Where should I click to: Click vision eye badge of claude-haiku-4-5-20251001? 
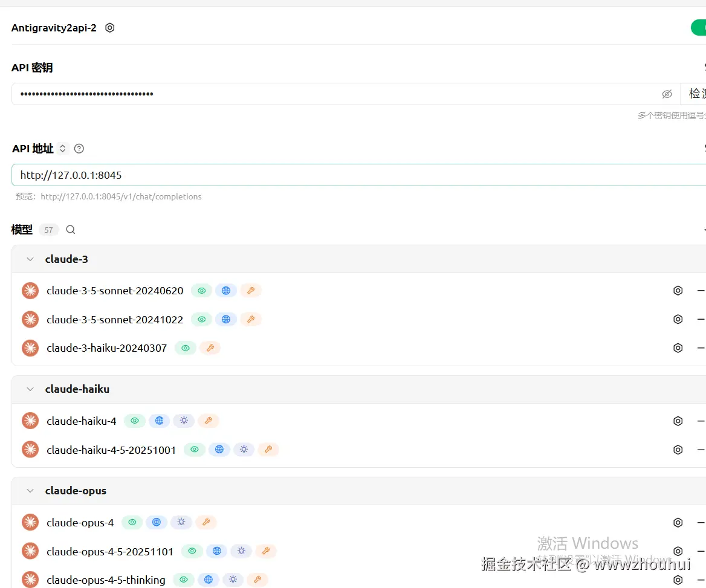tap(195, 450)
